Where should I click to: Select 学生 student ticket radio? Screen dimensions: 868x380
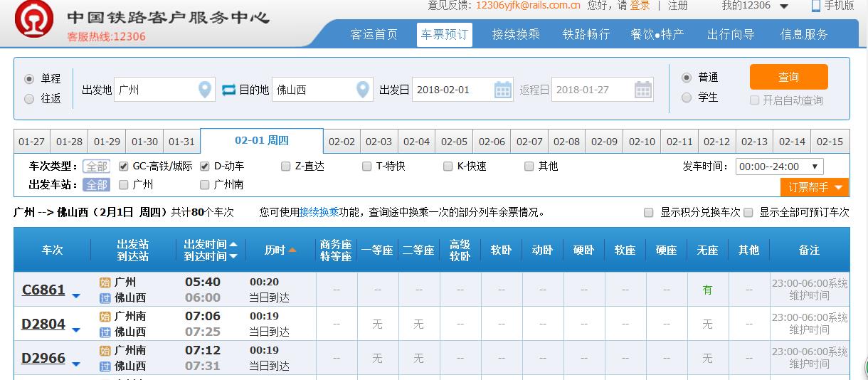687,97
